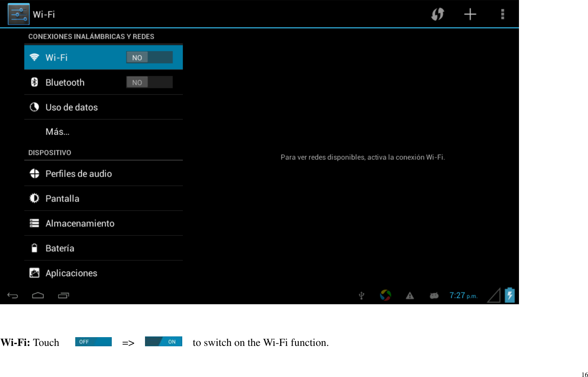
Task: Tap the WPS sync arrows icon
Action: [437, 14]
